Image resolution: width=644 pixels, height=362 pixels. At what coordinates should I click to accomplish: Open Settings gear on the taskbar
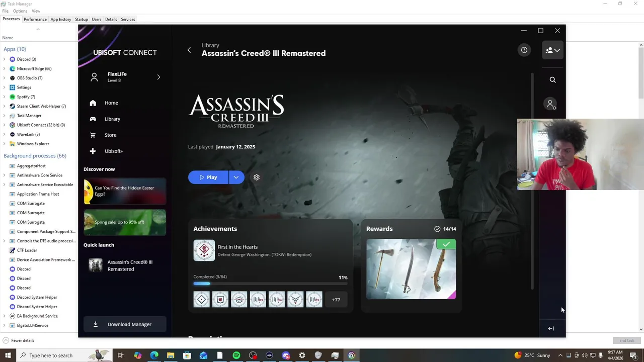click(x=302, y=355)
